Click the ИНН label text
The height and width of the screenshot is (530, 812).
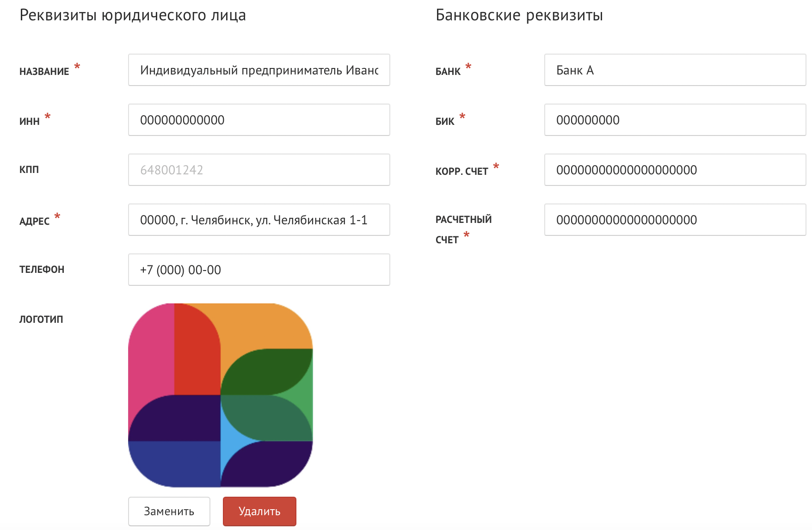(30, 122)
